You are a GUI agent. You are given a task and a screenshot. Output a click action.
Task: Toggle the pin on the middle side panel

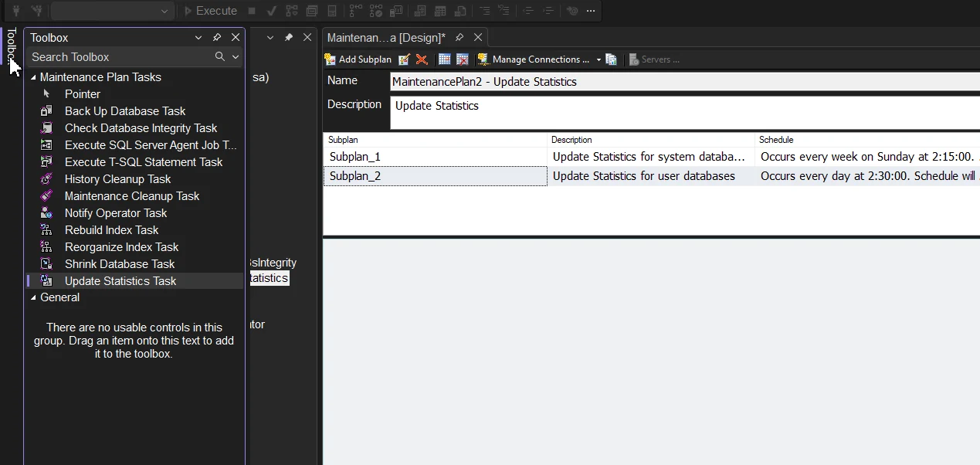(287, 36)
